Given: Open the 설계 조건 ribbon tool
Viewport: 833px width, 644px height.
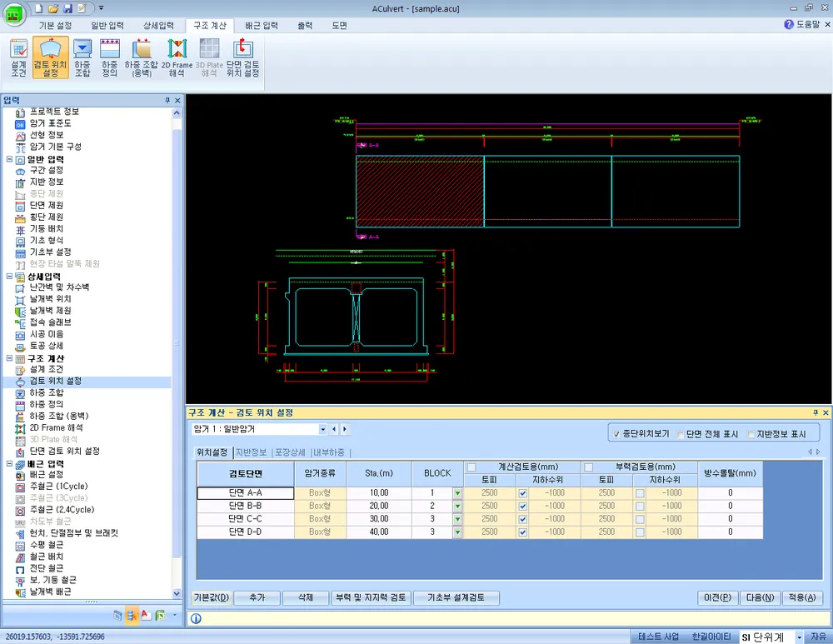Looking at the screenshot, I should pos(18,58).
